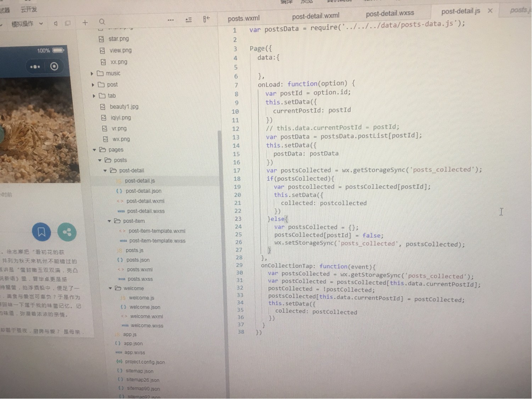Open app.wxss file
This screenshot has width=532, height=399.
(x=130, y=353)
